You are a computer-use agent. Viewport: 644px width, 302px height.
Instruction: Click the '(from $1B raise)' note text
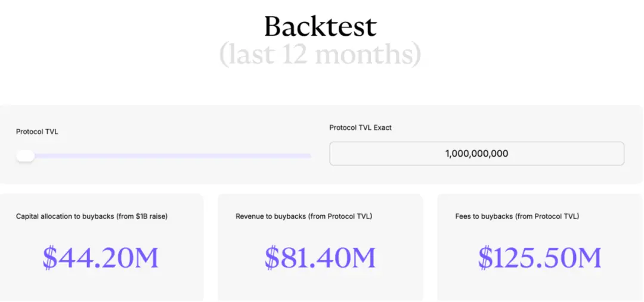coord(142,216)
